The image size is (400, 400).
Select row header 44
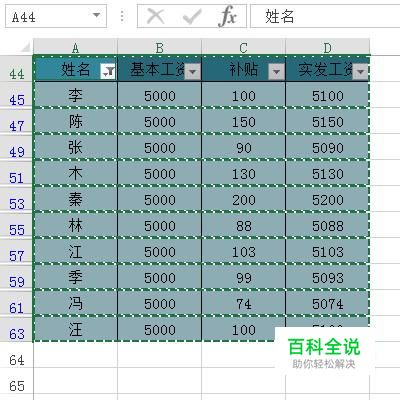(17, 69)
